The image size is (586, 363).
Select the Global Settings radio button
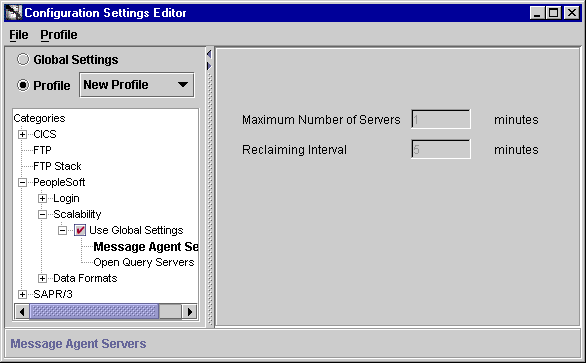23,59
